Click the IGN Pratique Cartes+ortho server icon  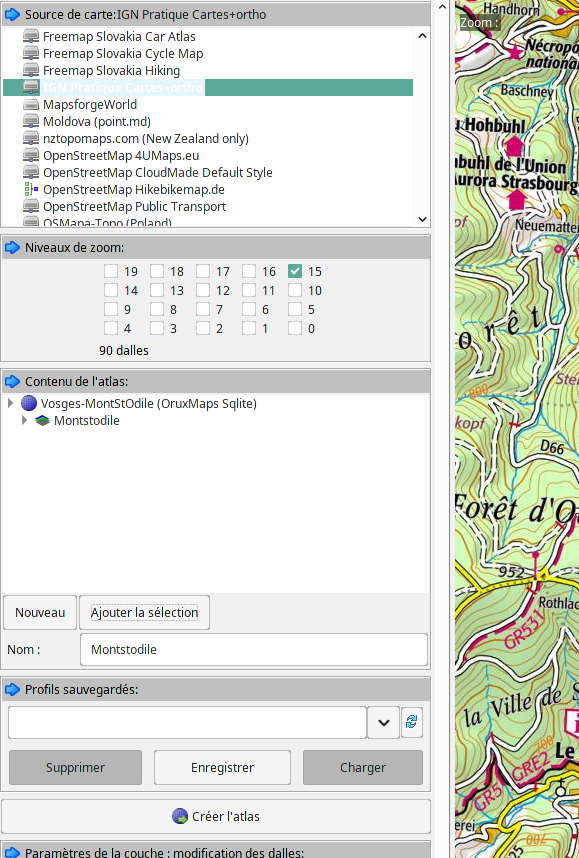coord(31,88)
